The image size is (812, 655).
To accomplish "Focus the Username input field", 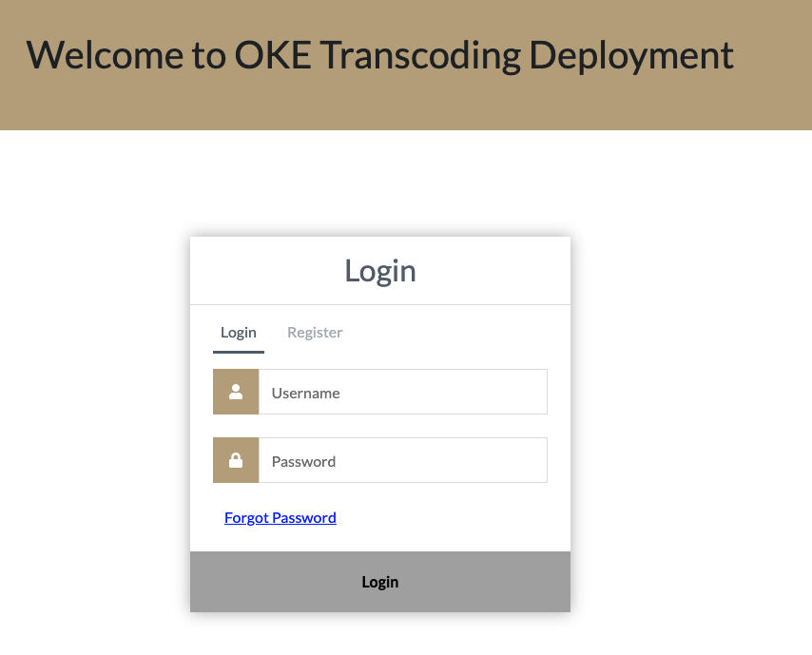I will pos(402,392).
